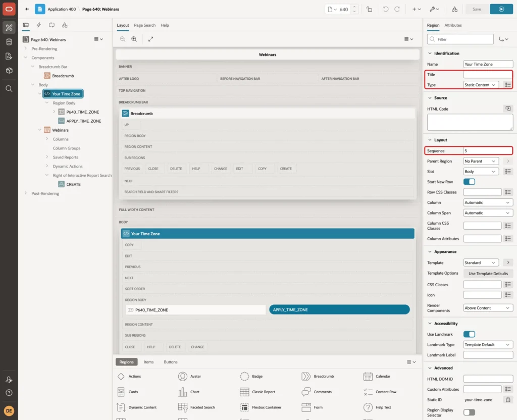Open the help question mark icon
The width and height of the screenshot is (517, 420).
pos(9,393)
